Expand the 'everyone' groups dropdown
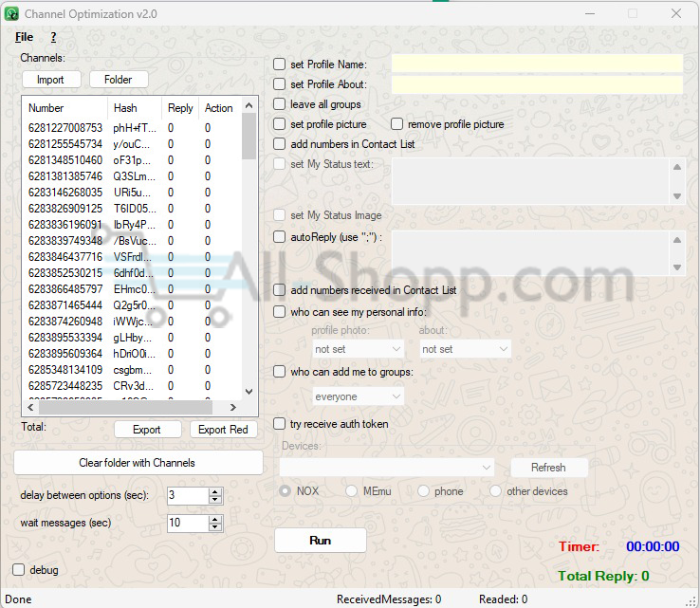This screenshot has width=700, height=608. pyautogui.click(x=358, y=396)
